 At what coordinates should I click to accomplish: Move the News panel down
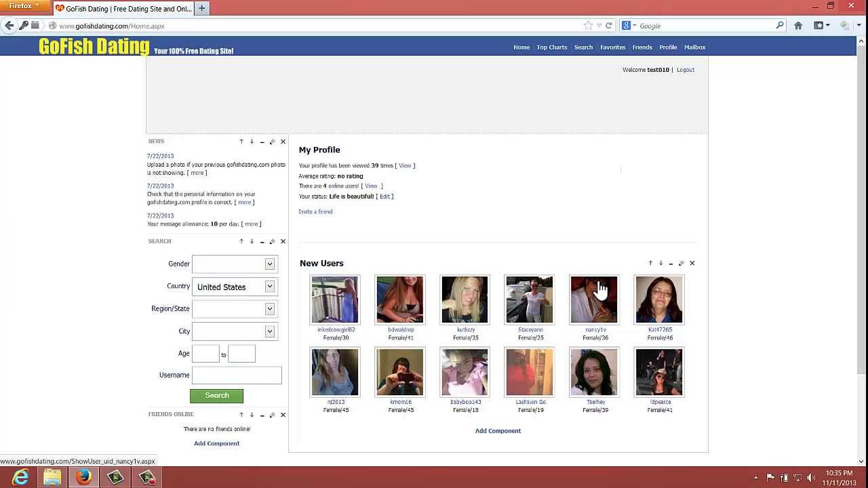point(252,142)
